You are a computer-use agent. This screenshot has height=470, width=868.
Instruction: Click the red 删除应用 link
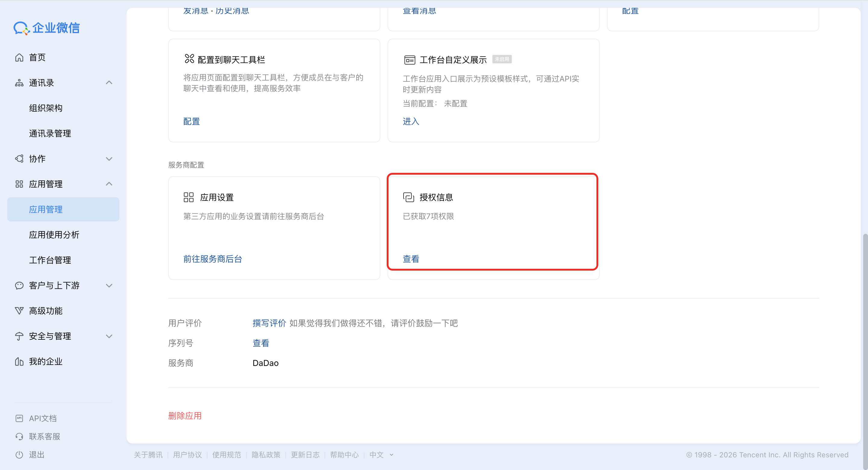pos(185,416)
